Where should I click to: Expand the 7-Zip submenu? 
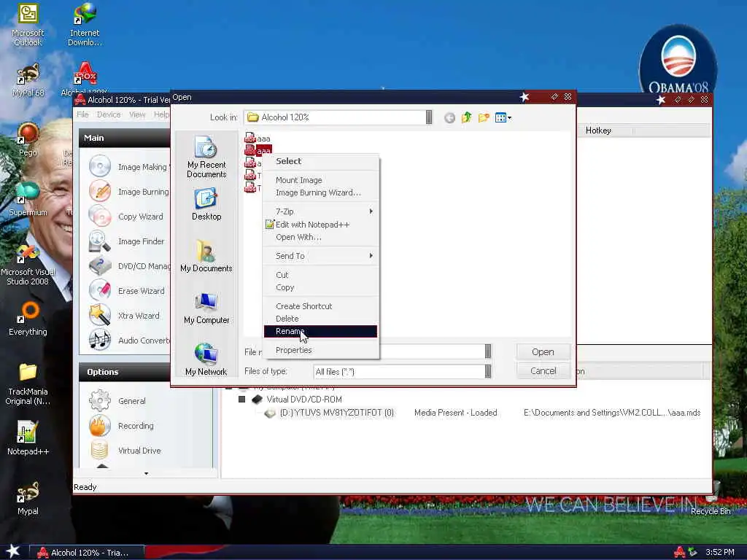[321, 211]
